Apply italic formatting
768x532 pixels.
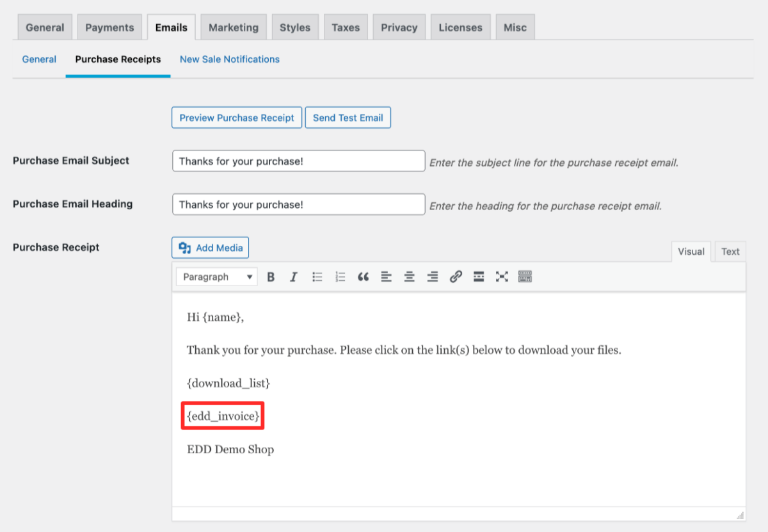[x=294, y=277]
